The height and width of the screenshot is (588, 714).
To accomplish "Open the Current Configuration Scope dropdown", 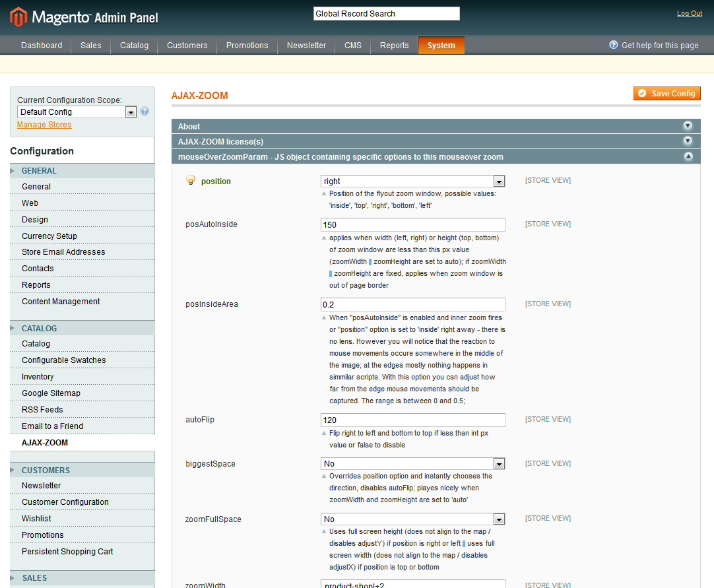I will (77, 112).
